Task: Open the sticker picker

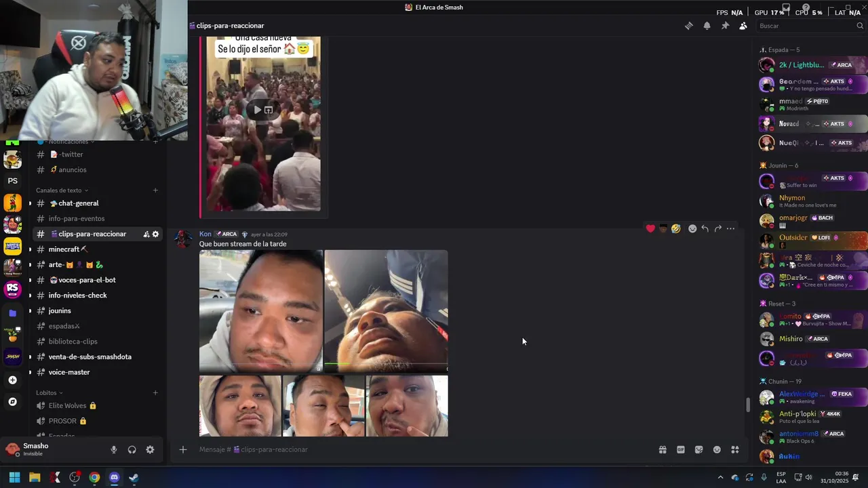Action: click(699, 449)
